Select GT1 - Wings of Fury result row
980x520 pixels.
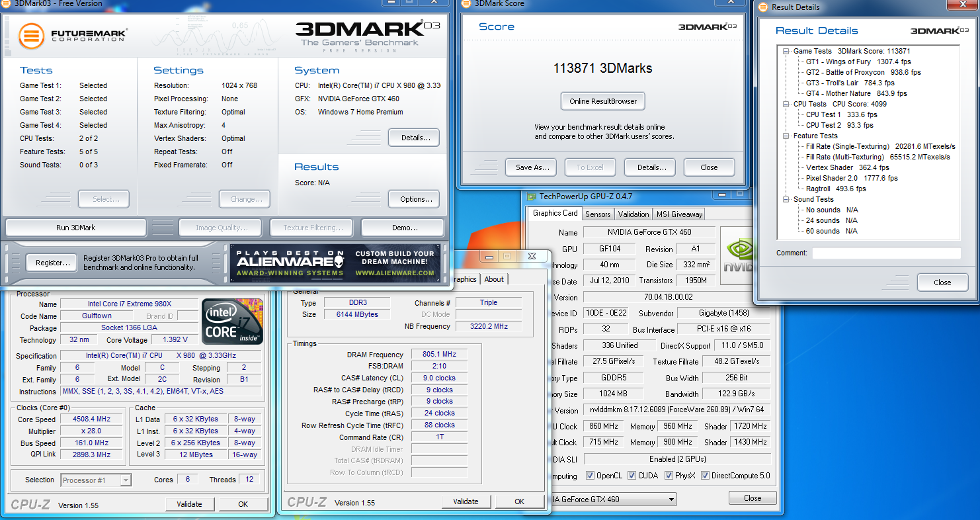pyautogui.click(x=858, y=62)
